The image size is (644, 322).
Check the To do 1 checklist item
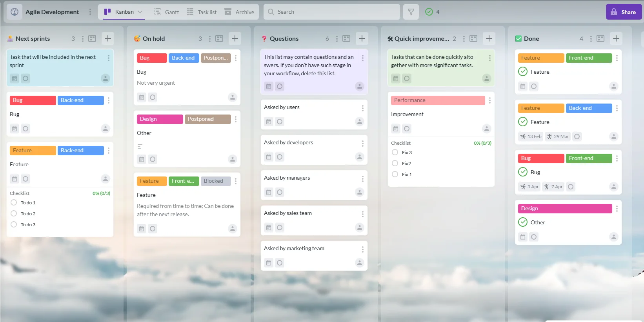(x=14, y=202)
